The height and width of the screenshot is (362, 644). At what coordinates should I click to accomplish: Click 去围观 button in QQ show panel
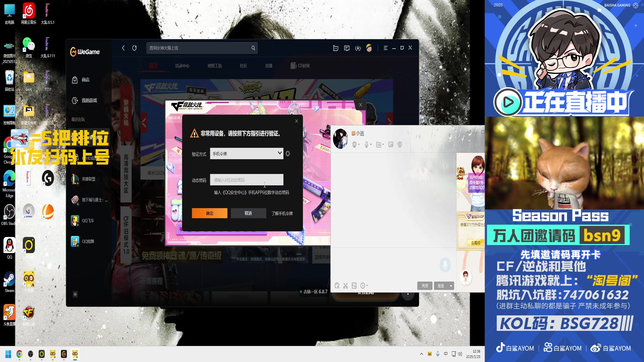pos(475,243)
